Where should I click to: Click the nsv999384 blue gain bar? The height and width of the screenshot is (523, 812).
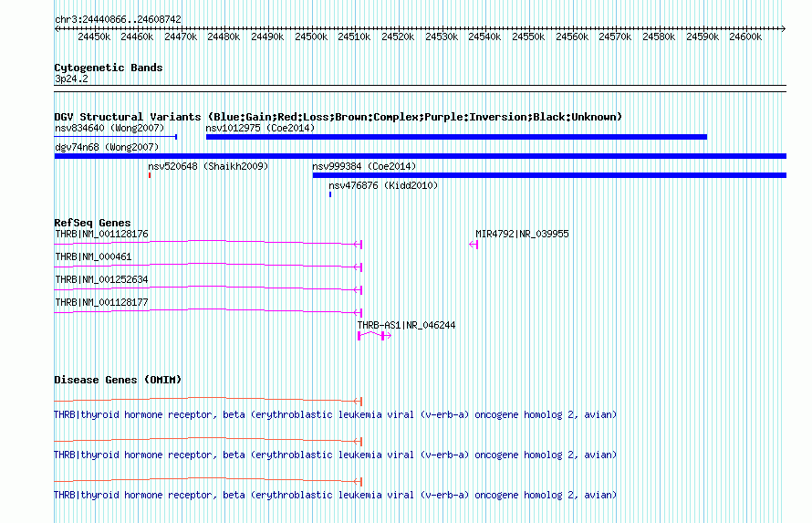point(549,175)
